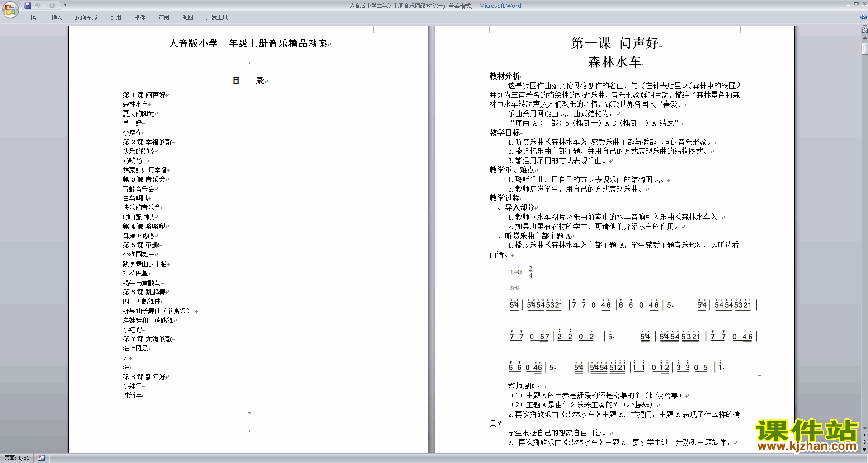
Task: Open the 邮件 ribbon tab
Action: 140,17
